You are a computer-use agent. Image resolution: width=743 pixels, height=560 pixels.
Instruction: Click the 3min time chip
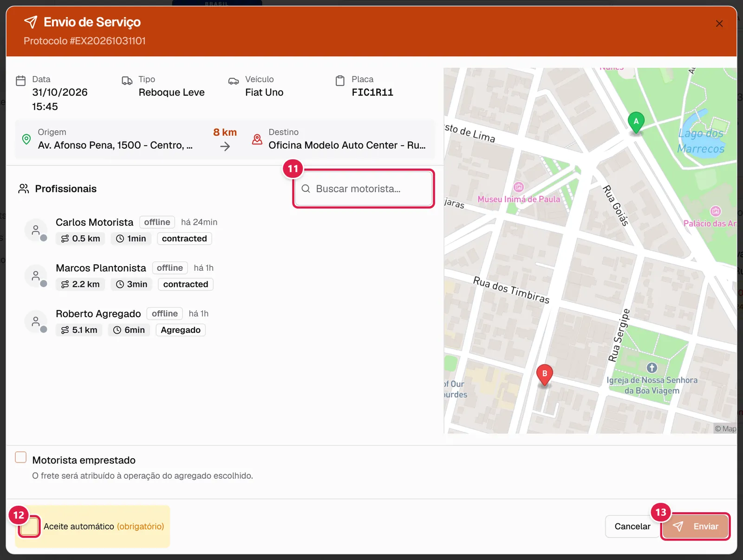pos(131,284)
